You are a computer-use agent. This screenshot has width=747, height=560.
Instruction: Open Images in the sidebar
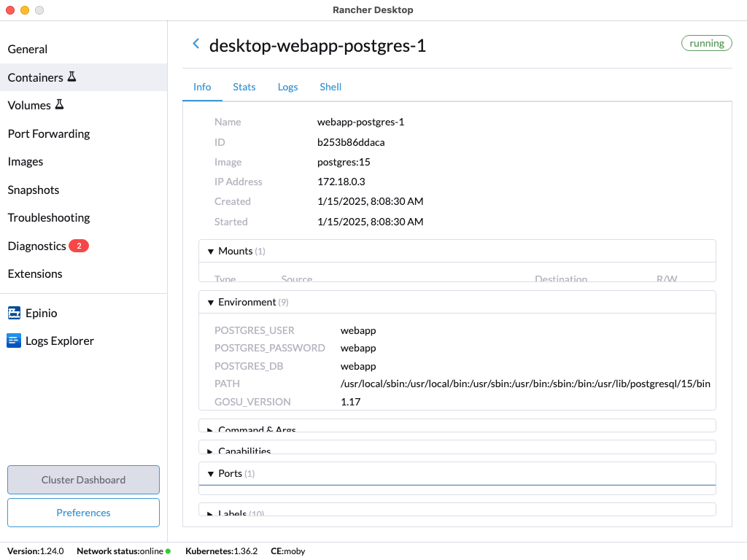coord(83,161)
